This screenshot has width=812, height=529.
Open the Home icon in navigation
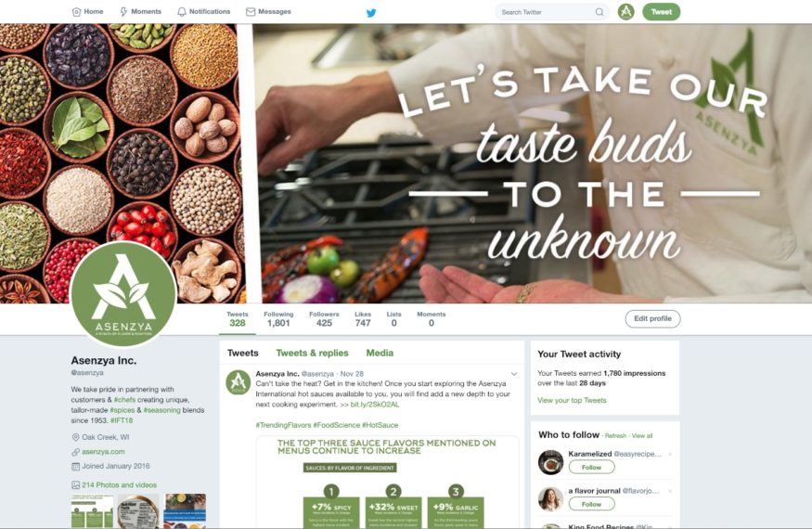(x=76, y=12)
